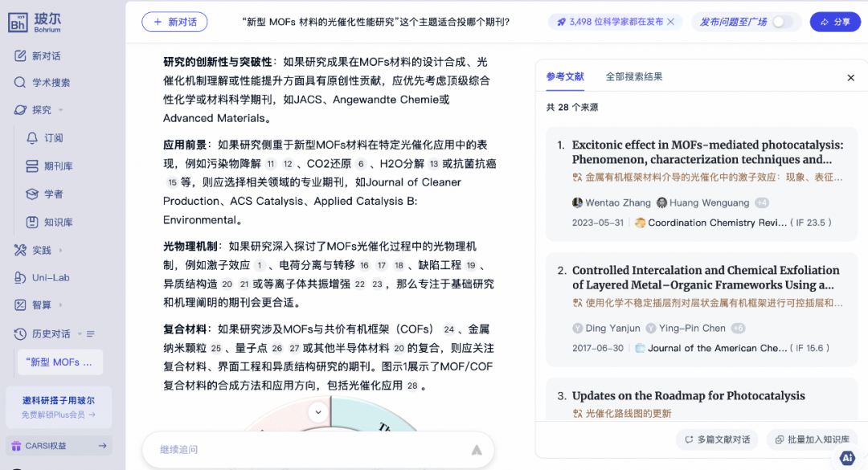Image resolution: width=868 pixels, height=470 pixels.
Task: Click the 实践 tools icon
Action: tap(20, 250)
